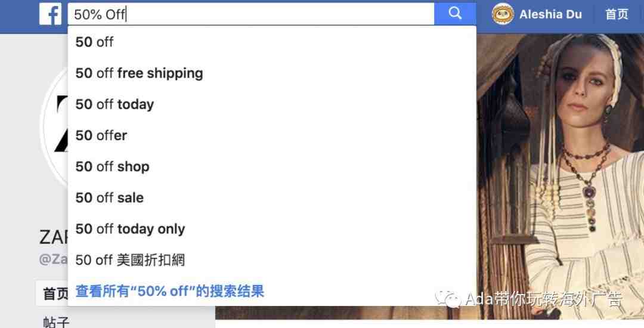
Task: Click the Facebook logo icon
Action: [x=51, y=14]
